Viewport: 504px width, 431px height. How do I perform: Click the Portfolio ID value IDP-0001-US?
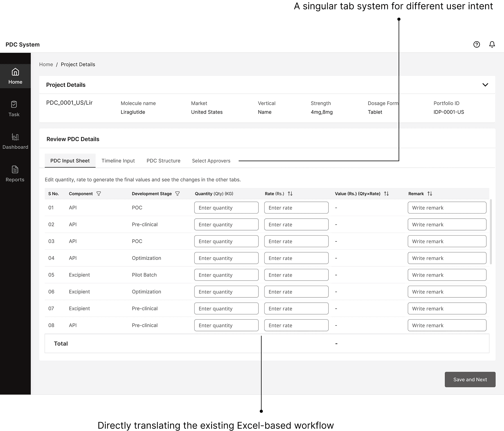[x=449, y=112]
